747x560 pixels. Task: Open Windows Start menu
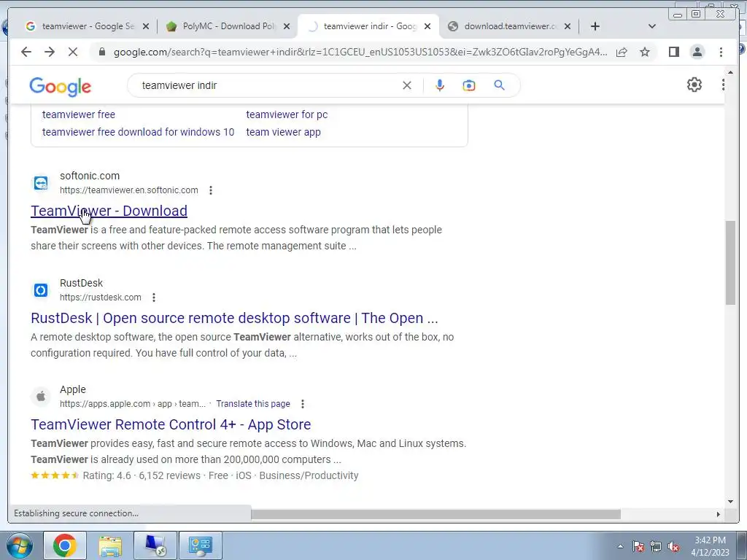pyautogui.click(x=20, y=546)
